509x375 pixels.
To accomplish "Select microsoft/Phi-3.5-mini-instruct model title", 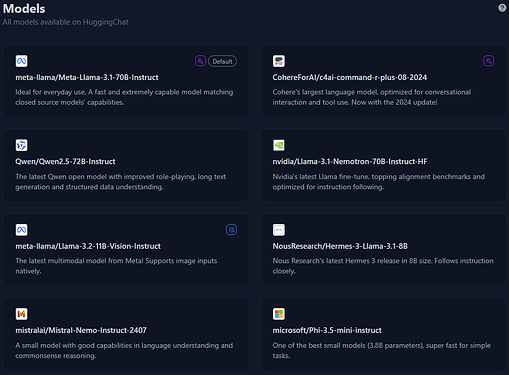I will point(327,330).
